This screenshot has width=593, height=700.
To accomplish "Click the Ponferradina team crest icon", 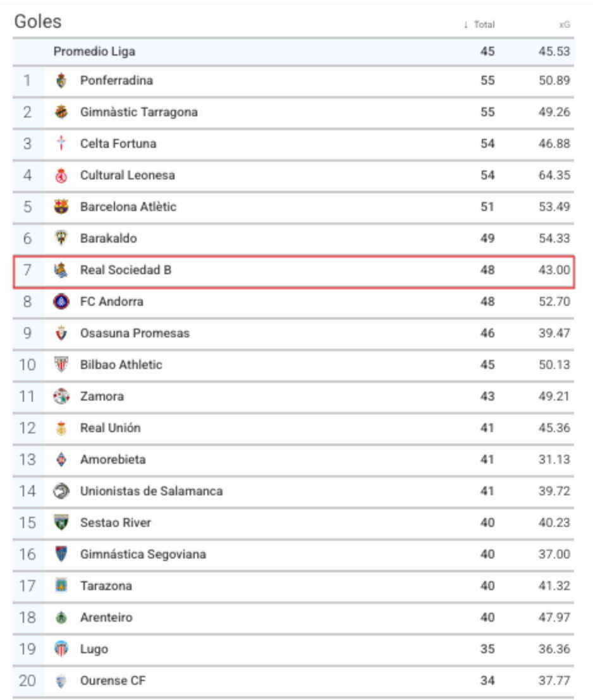I will point(61,80).
